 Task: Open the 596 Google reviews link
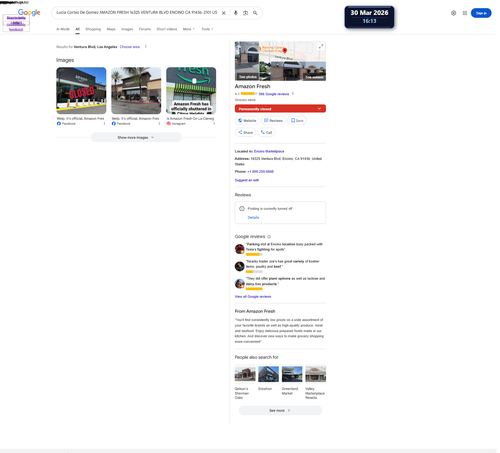pyautogui.click(x=274, y=94)
